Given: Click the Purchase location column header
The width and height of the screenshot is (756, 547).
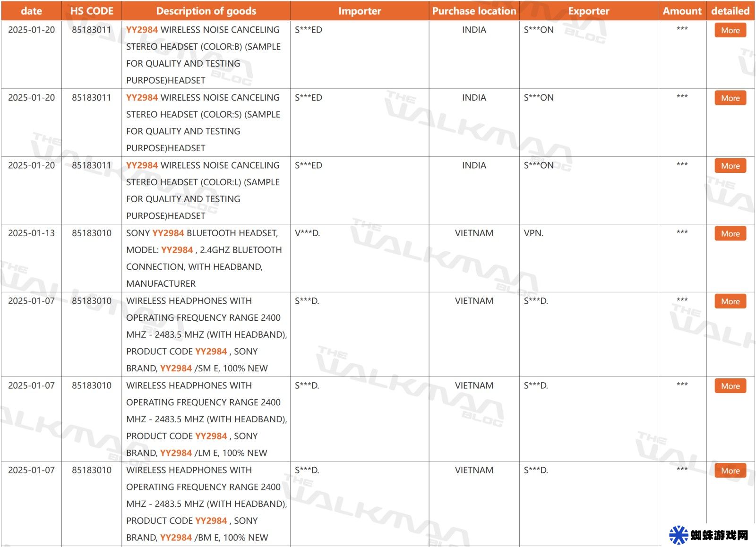Looking at the screenshot, I should [474, 11].
